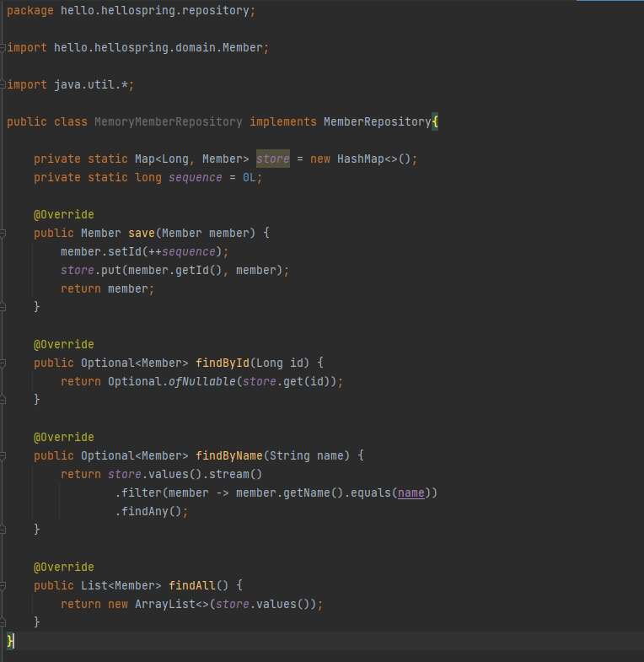Click findAny() call
644x662 pixels.
click(x=152, y=512)
